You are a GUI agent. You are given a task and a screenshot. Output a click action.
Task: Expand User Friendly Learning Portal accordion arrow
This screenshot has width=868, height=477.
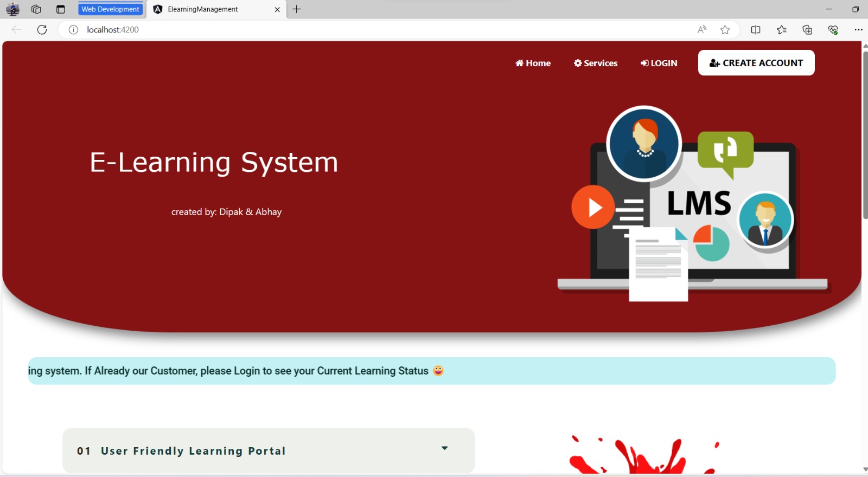point(444,448)
